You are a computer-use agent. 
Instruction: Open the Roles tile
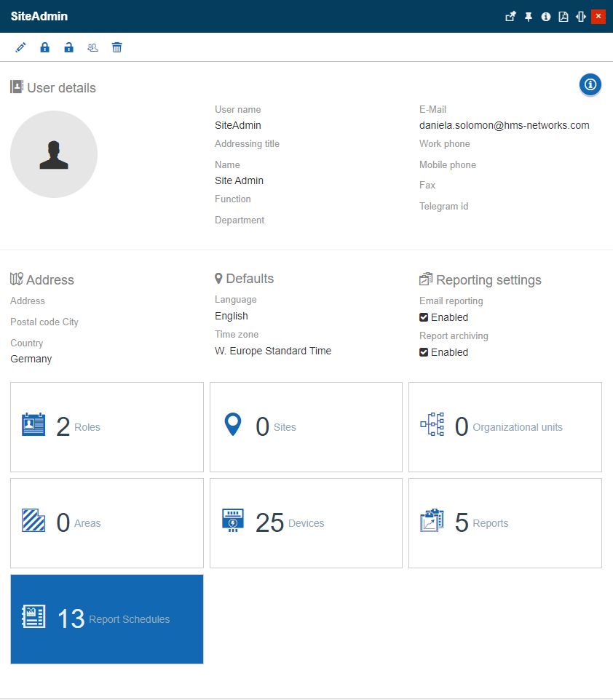(107, 427)
